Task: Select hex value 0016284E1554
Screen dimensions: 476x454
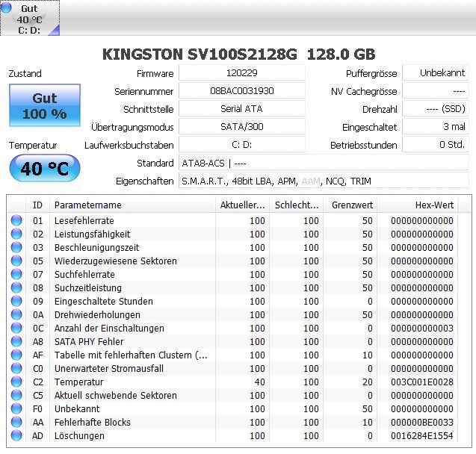Action: pos(422,436)
